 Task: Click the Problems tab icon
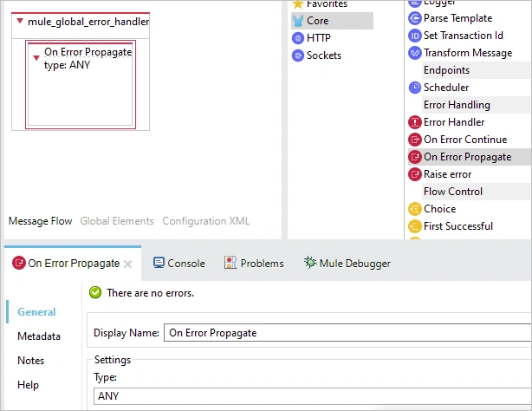tap(230, 263)
